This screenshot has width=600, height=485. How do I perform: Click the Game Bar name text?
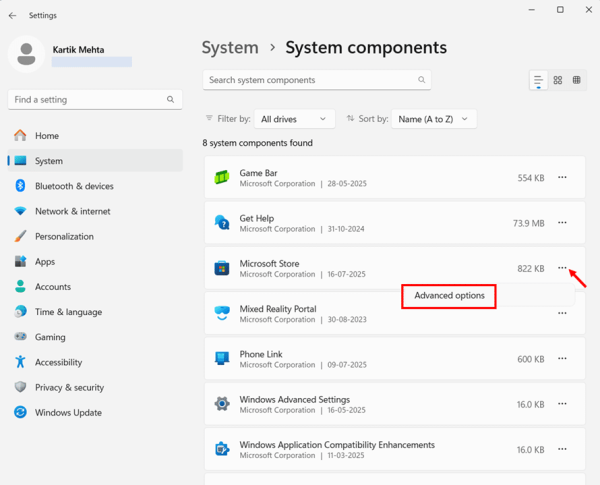tap(258, 173)
